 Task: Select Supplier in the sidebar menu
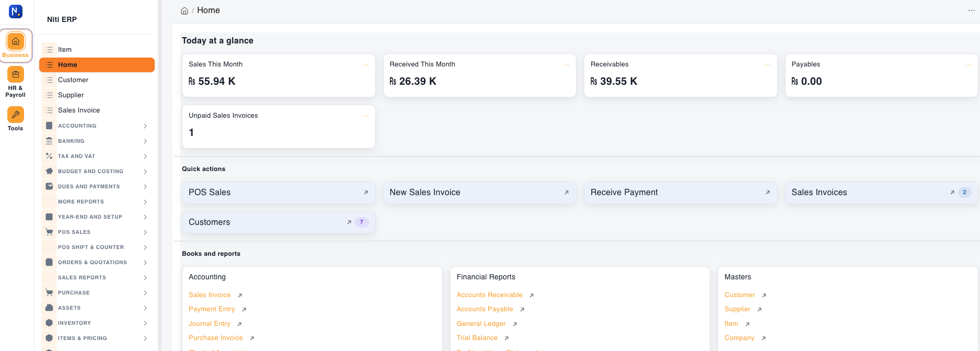pos(97,95)
